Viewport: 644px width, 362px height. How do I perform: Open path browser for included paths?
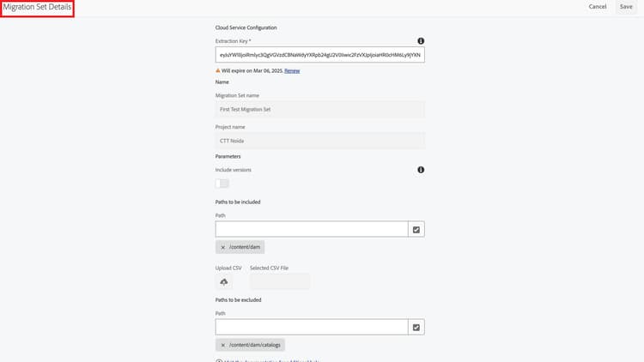(x=416, y=229)
